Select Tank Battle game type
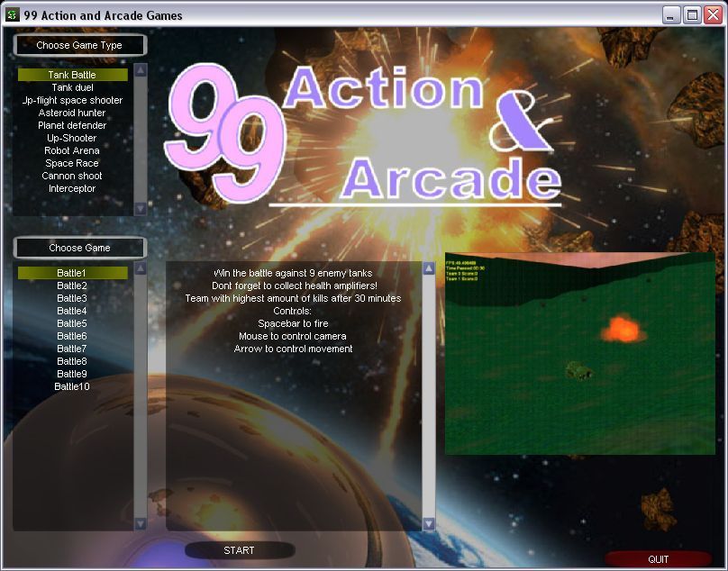The width and height of the screenshot is (728, 571). (73, 75)
